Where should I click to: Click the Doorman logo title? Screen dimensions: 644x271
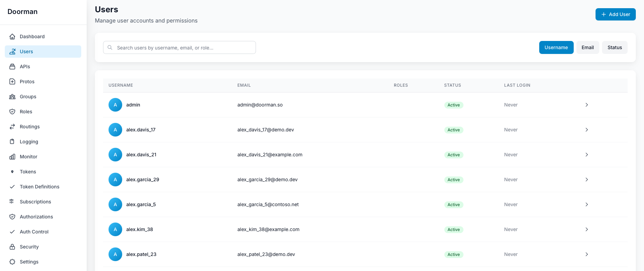point(23,12)
